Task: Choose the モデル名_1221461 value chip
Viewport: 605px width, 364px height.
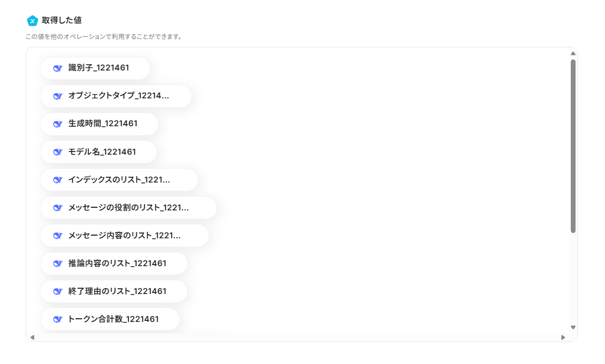Action: pyautogui.click(x=102, y=152)
